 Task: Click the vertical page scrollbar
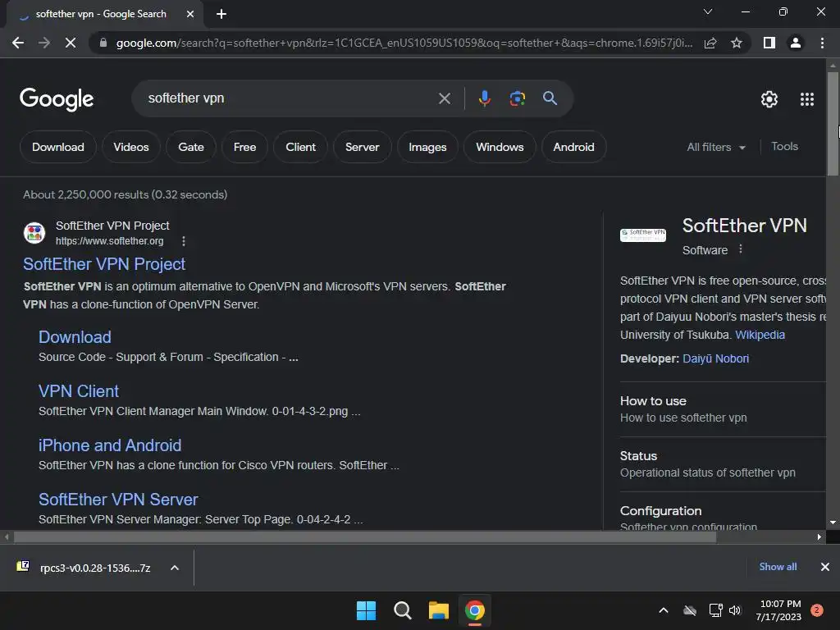833,126
